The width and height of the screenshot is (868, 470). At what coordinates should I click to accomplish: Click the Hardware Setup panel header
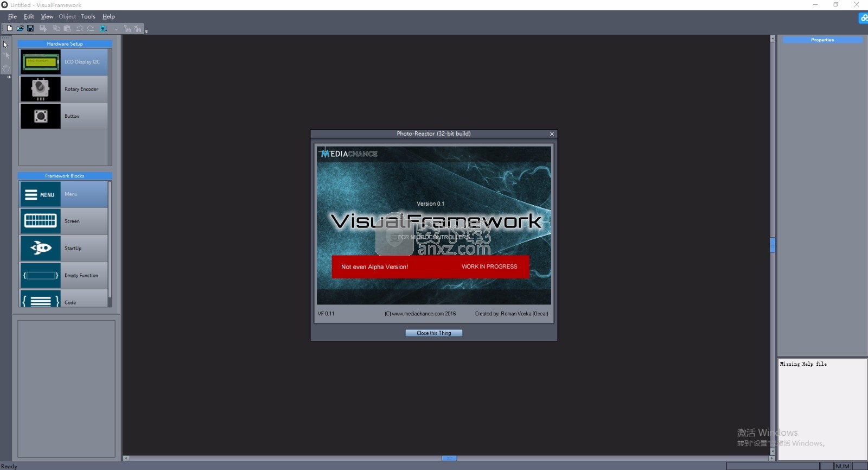click(65, 44)
